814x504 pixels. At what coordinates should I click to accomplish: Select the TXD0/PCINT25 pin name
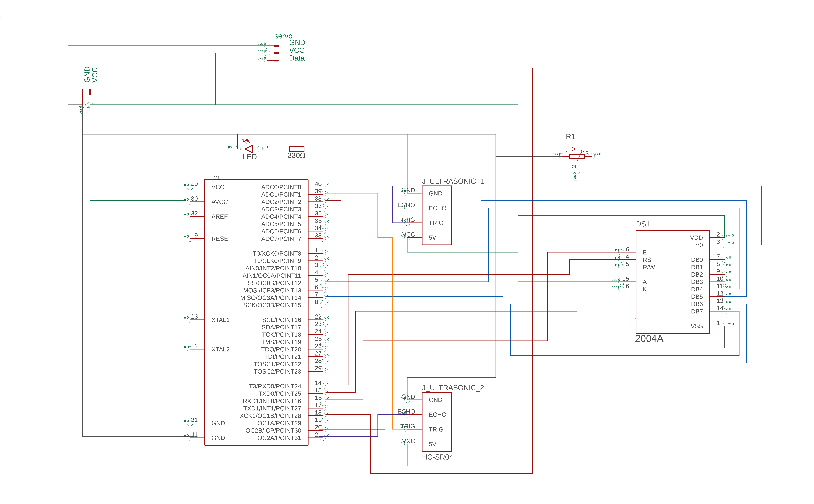[279, 394]
